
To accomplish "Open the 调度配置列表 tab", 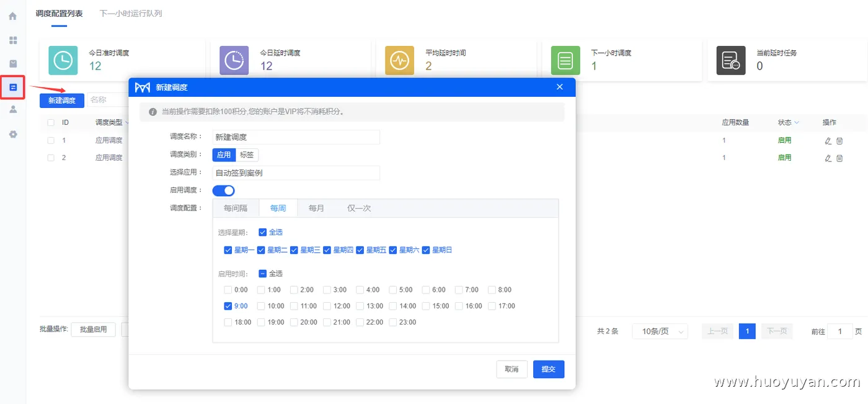I will 59,13.
